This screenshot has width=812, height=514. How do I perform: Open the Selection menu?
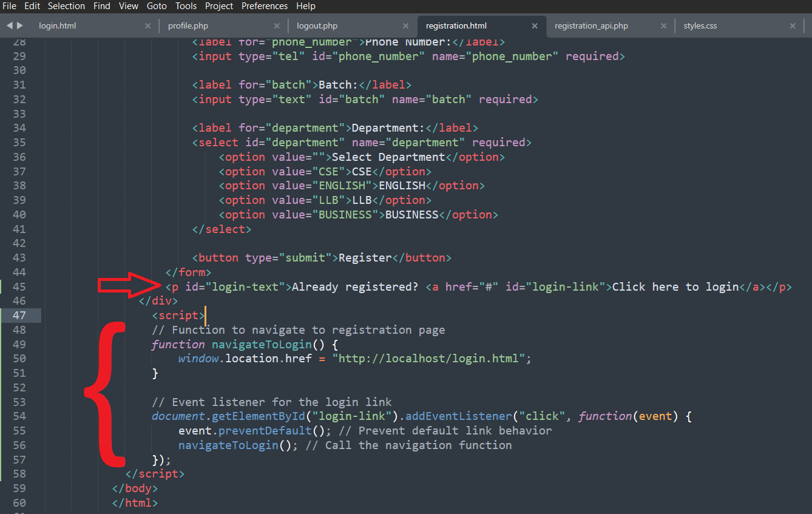click(66, 6)
